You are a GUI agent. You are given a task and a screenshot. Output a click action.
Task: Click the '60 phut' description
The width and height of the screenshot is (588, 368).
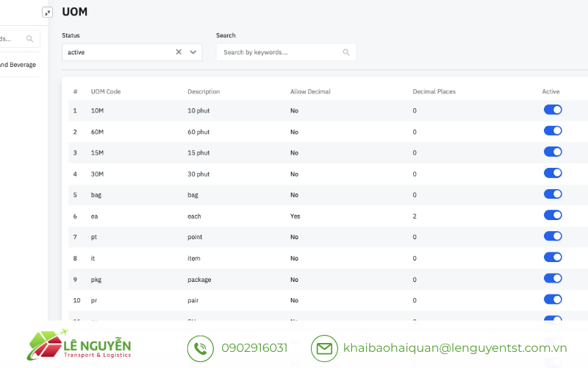click(198, 132)
